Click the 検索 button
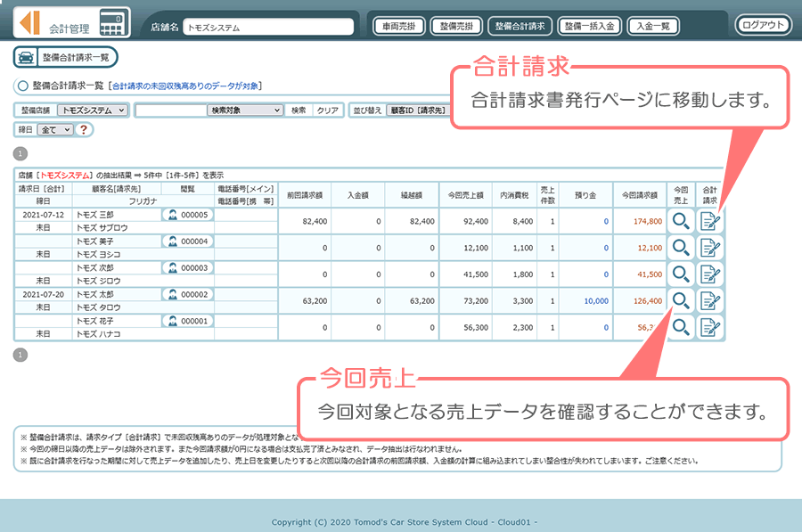The image size is (802, 532). tap(299, 110)
